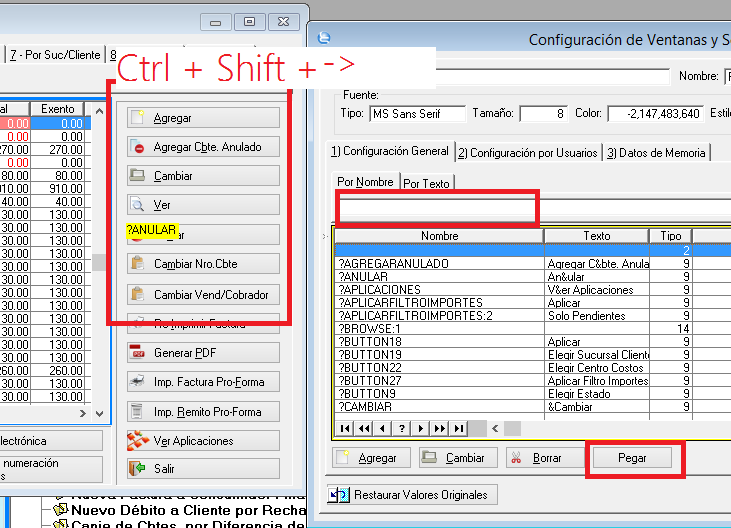The height and width of the screenshot is (528, 731).
Task: Switch to Configuración por Usuarios tab
Action: pos(527,153)
